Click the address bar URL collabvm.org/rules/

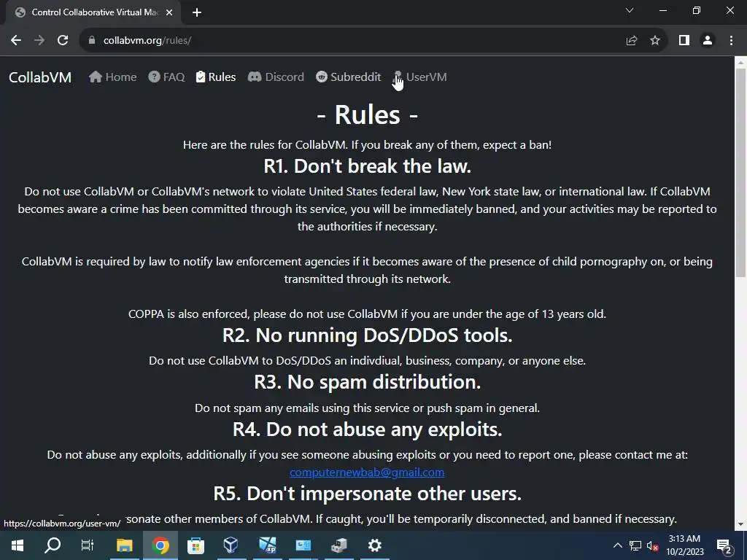147,41
